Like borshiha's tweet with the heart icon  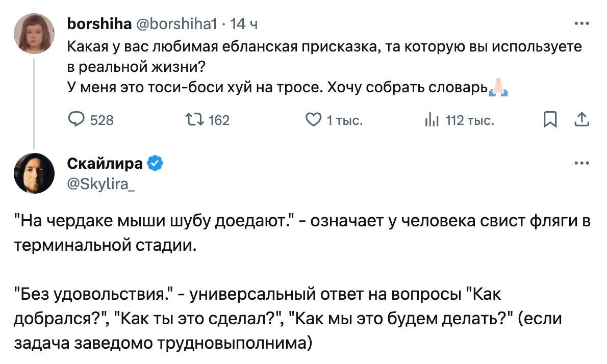click(x=312, y=120)
